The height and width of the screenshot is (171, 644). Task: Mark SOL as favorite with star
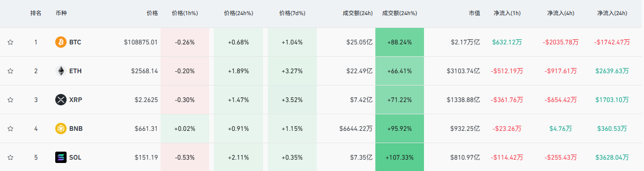pyautogui.click(x=10, y=157)
